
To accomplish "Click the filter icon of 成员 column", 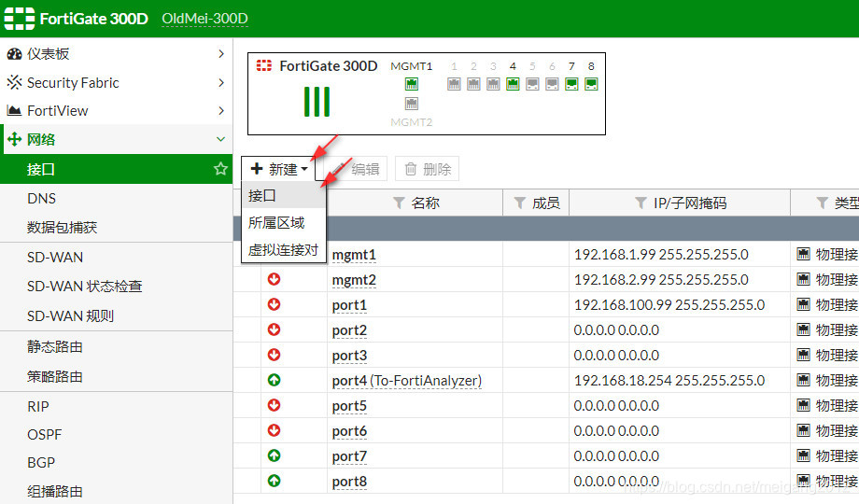I will click(x=520, y=203).
